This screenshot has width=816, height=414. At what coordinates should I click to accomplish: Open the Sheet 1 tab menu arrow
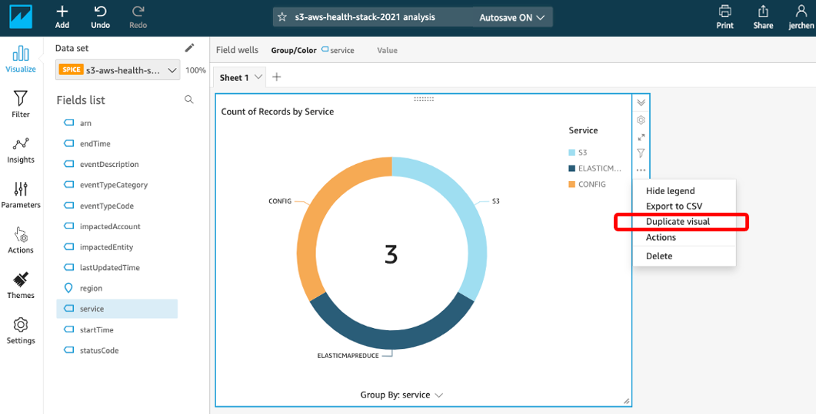coord(258,77)
